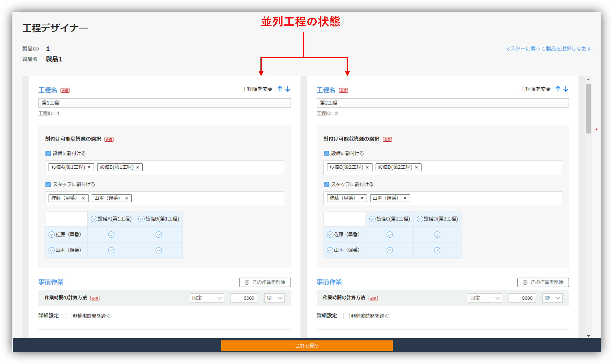Click the scrollbar down arrow
Viewport: 613px width, 364px height.
[x=588, y=336]
